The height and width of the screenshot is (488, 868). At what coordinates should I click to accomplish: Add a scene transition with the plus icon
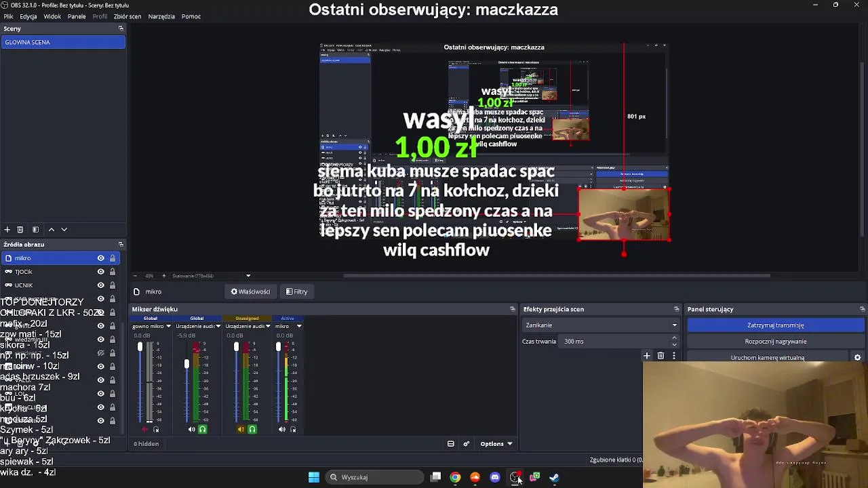(647, 356)
